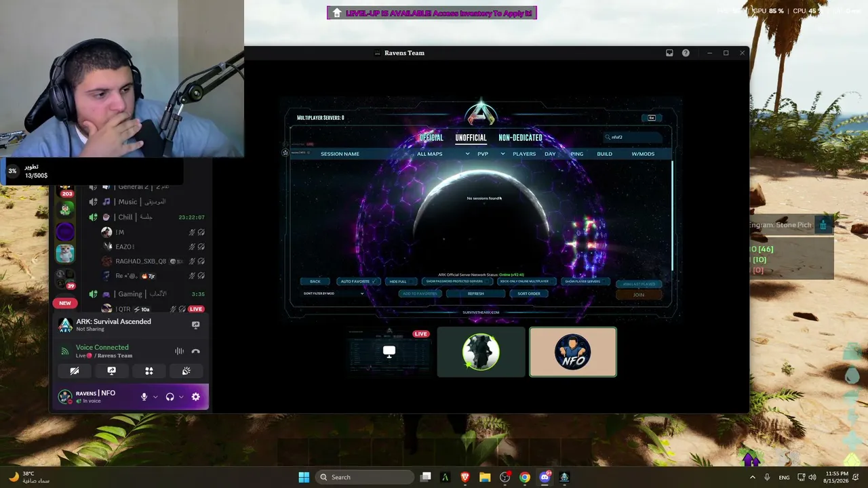The image size is (868, 488).
Task: Select the LIVE stream preview thumbnail
Action: (x=389, y=352)
